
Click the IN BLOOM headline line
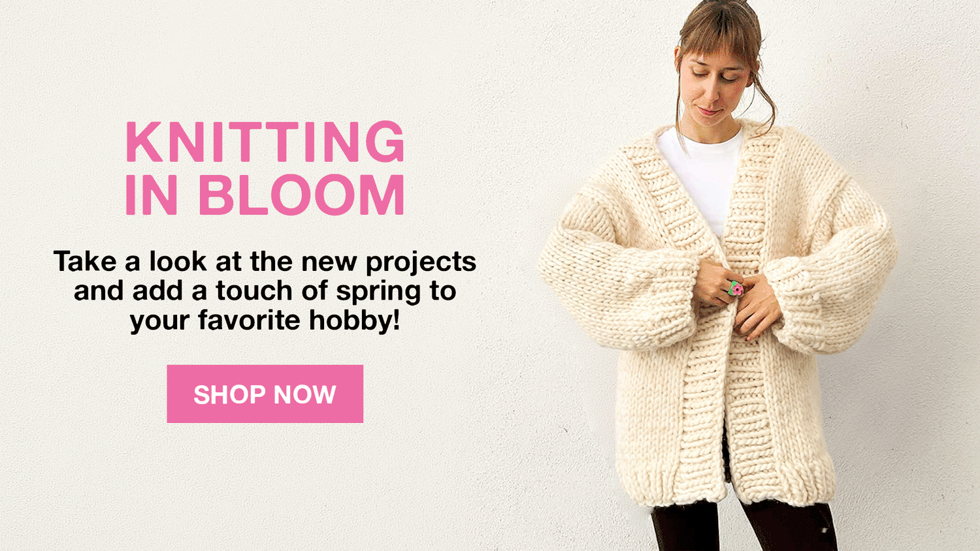click(x=265, y=195)
